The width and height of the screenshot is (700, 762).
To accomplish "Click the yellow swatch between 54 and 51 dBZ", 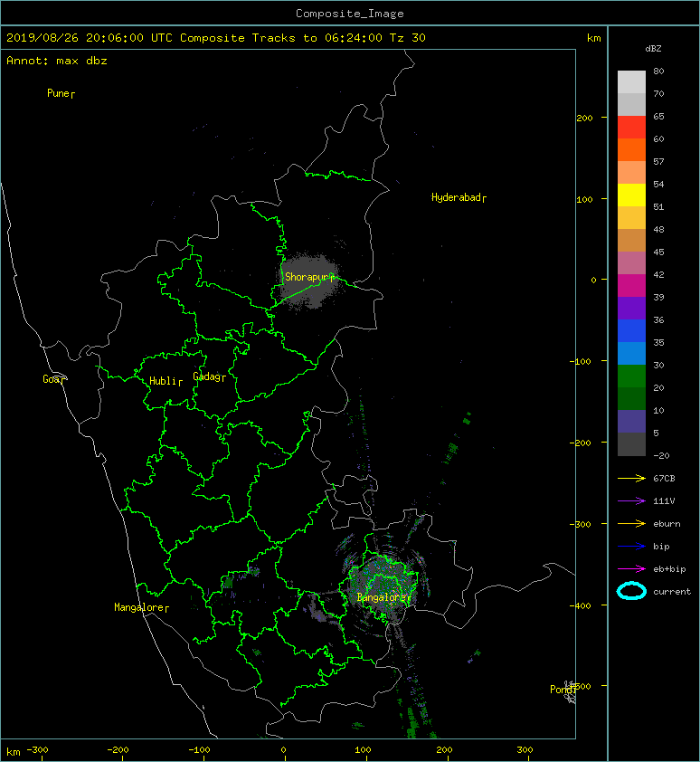I will 631,195.
